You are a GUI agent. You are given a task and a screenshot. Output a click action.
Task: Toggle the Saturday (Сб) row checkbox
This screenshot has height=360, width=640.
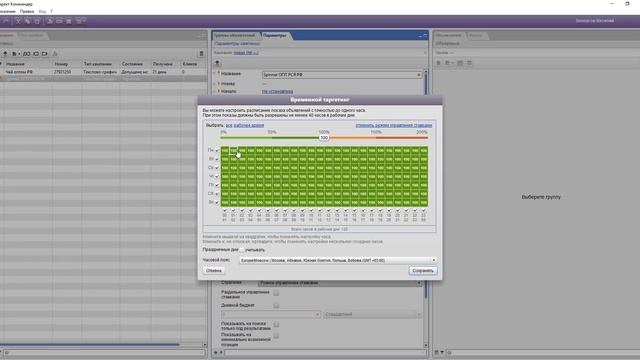point(217,193)
